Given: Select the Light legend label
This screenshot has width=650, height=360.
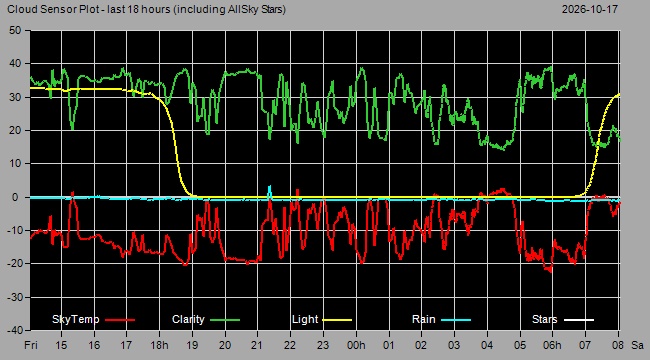Looking at the screenshot, I should point(305,319).
